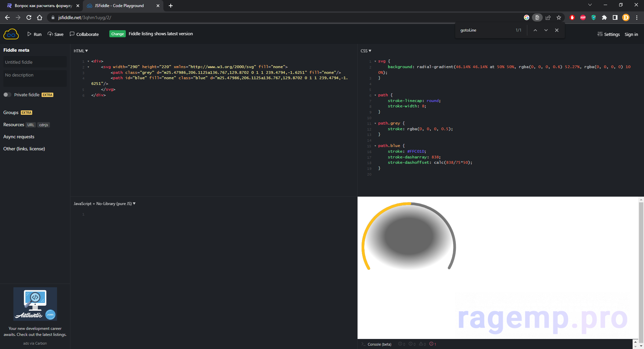Collapse the path rule in CSS line 6
Viewport: 644px width, 349px height.
tap(375, 95)
